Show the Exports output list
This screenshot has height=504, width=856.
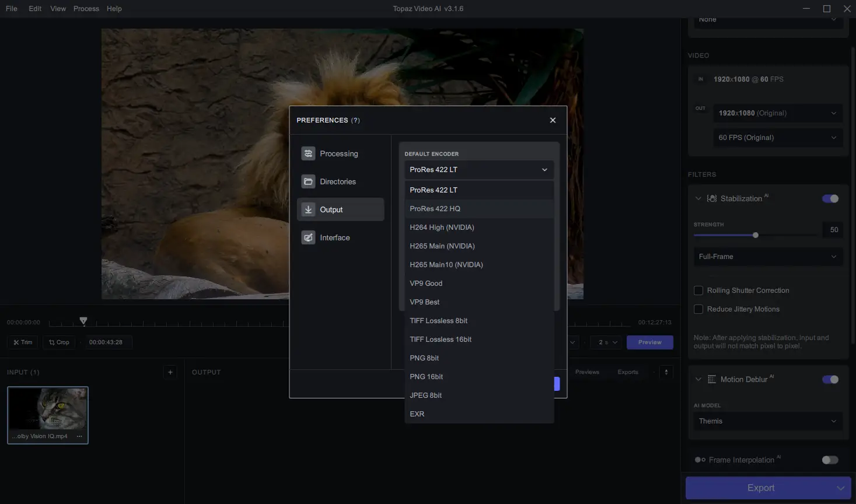pos(628,372)
